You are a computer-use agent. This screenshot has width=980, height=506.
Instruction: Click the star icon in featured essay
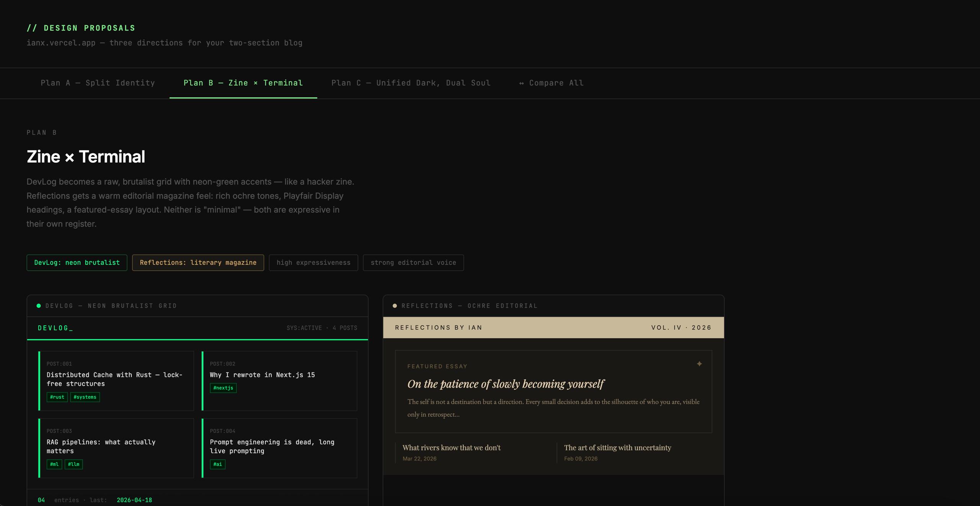point(699,364)
